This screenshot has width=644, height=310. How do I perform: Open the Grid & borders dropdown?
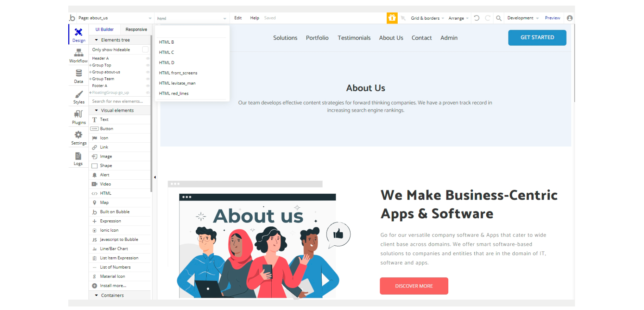(428, 18)
